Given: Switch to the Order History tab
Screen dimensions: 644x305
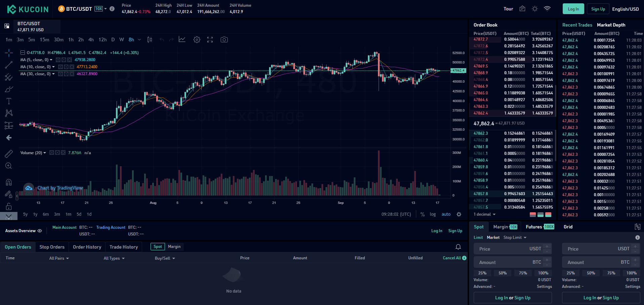Looking at the screenshot, I should (87, 247).
